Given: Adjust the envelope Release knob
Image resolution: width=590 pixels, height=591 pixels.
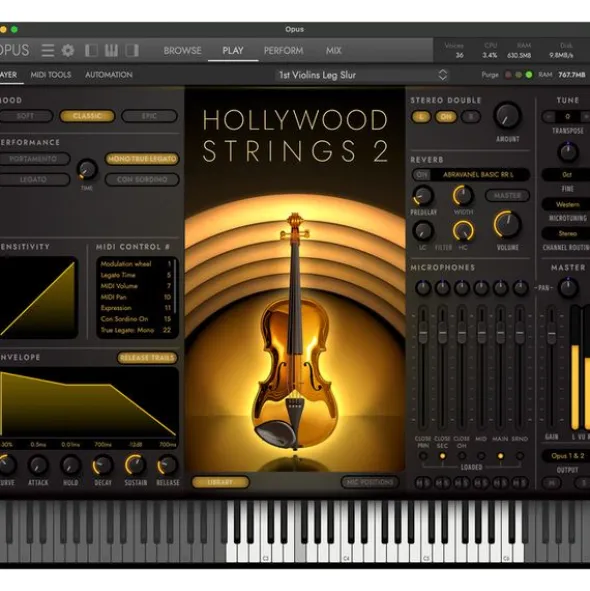Looking at the screenshot, I should (167, 465).
